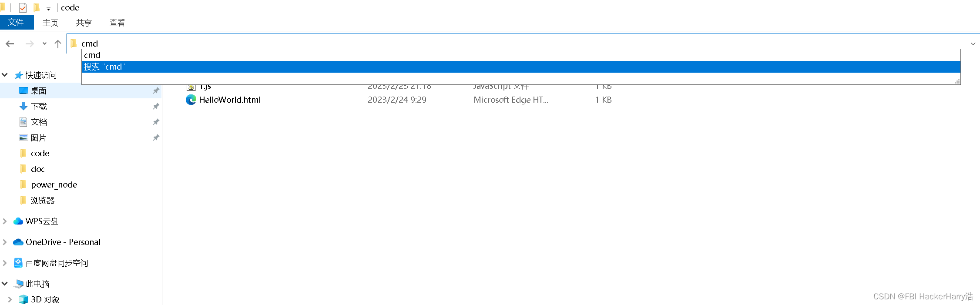Viewport: 980px width, 305px height.
Task: Click the new folder quick access icon
Action: click(37, 7)
